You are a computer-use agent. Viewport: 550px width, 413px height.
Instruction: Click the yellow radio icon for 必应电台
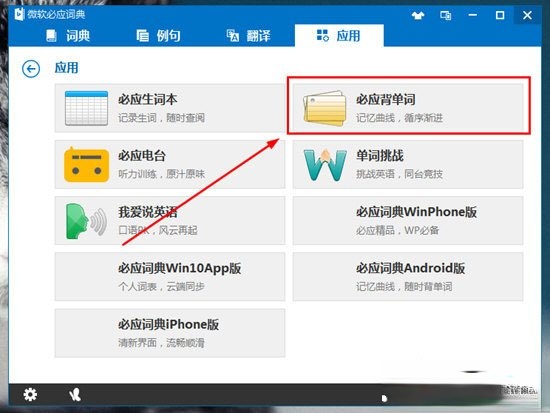click(x=86, y=165)
